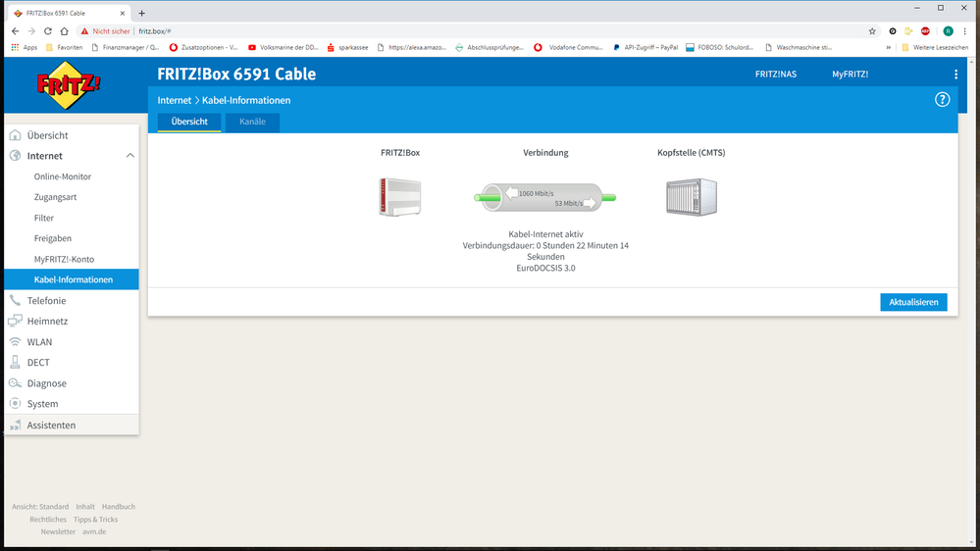Click the Aktualisieren button
The image size is (980, 551).
click(x=913, y=302)
